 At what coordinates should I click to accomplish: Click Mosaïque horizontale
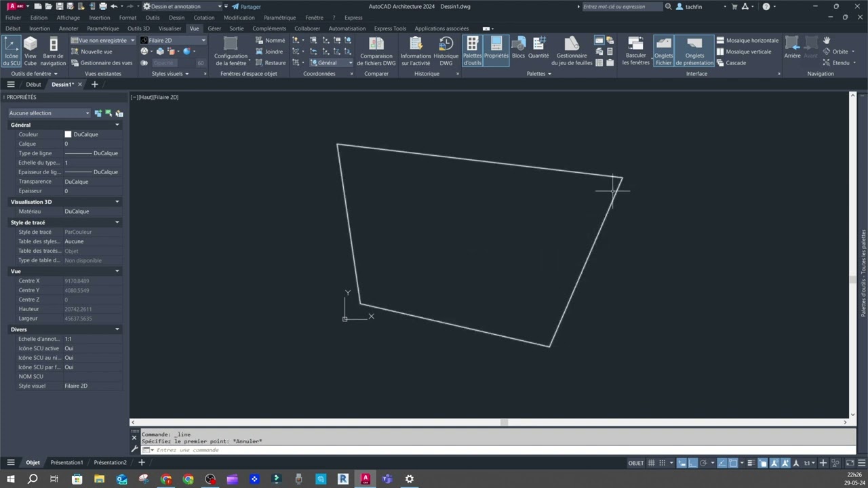pyautogui.click(x=747, y=41)
